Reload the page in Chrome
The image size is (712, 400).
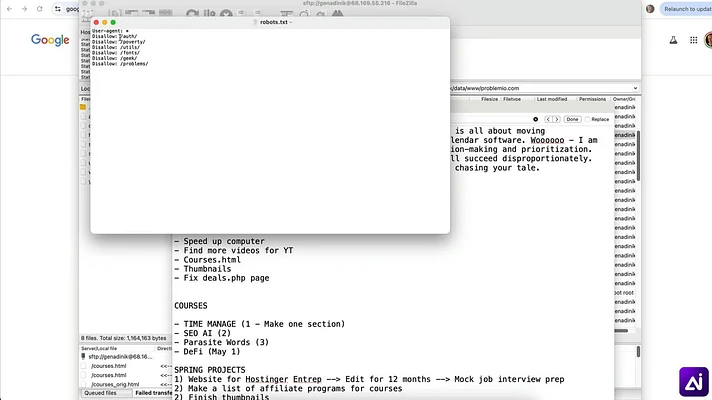tap(40, 9)
